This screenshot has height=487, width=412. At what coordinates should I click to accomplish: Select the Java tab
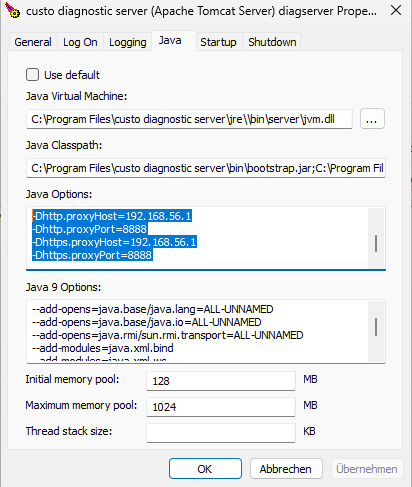170,41
